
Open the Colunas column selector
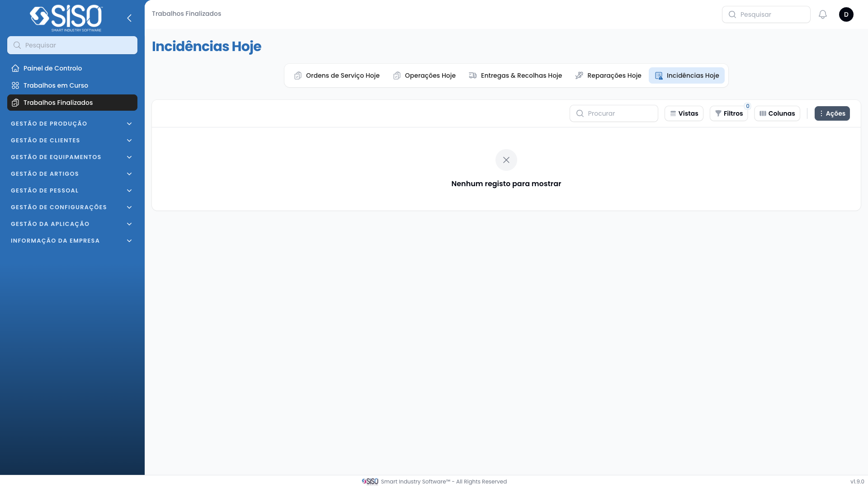pyautogui.click(x=777, y=113)
